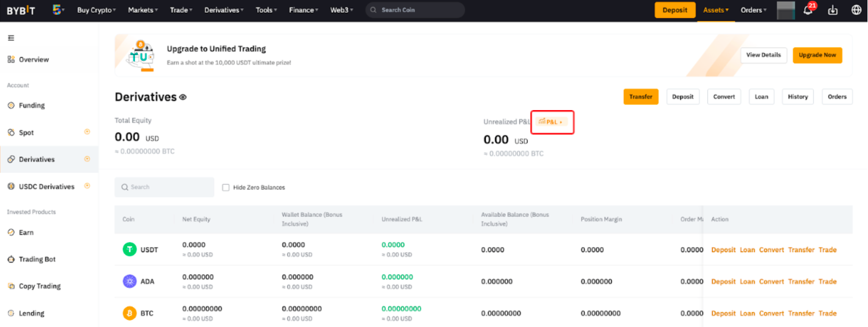The height and width of the screenshot is (327, 868).
Task: Click Loan in USDT row
Action: 747,250
